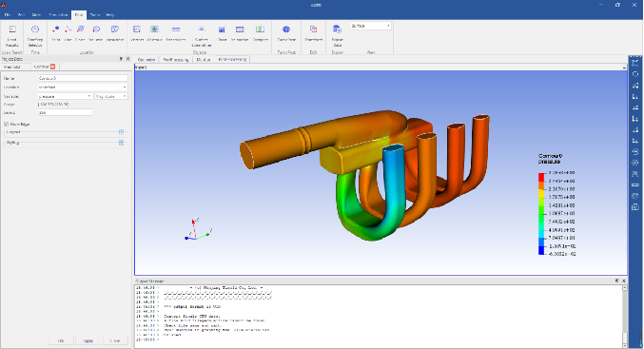This screenshot has height=349, width=644.
Task: Toggle the Show Edge checkbox
Action: (x=6, y=124)
